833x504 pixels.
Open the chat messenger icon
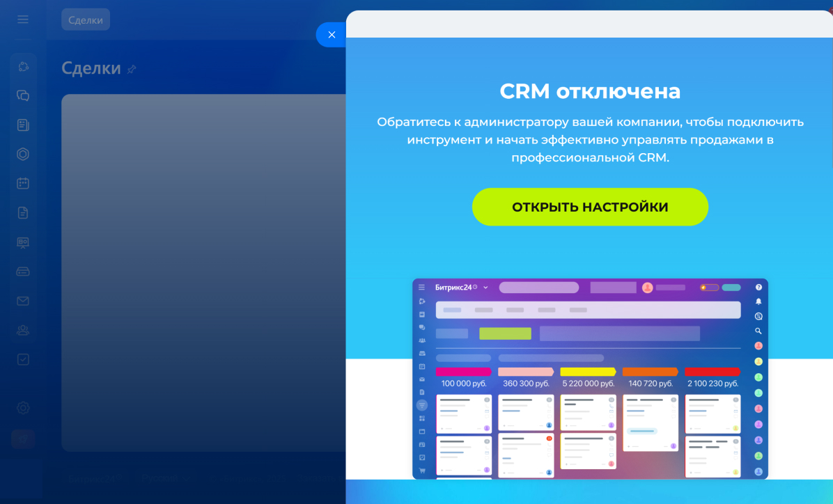point(23,95)
